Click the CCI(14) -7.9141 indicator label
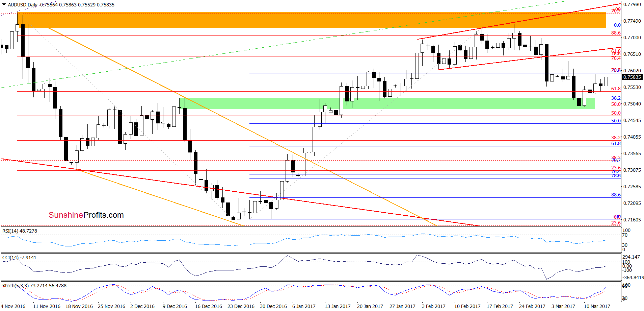 click(19, 258)
